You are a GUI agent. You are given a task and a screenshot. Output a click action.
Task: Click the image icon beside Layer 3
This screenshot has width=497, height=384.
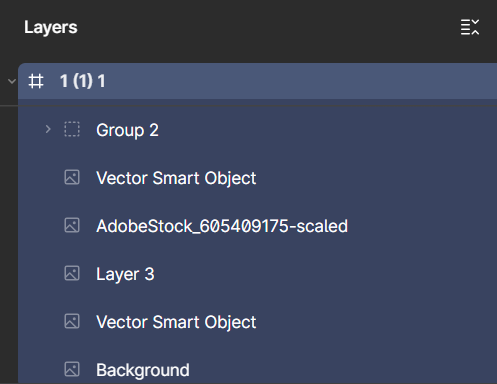point(72,273)
